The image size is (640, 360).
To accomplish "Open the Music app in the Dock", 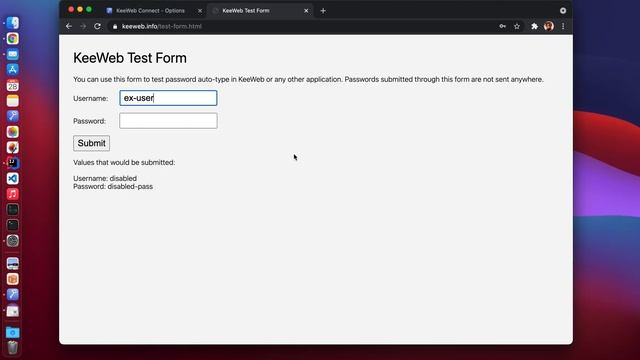I will click(13, 194).
